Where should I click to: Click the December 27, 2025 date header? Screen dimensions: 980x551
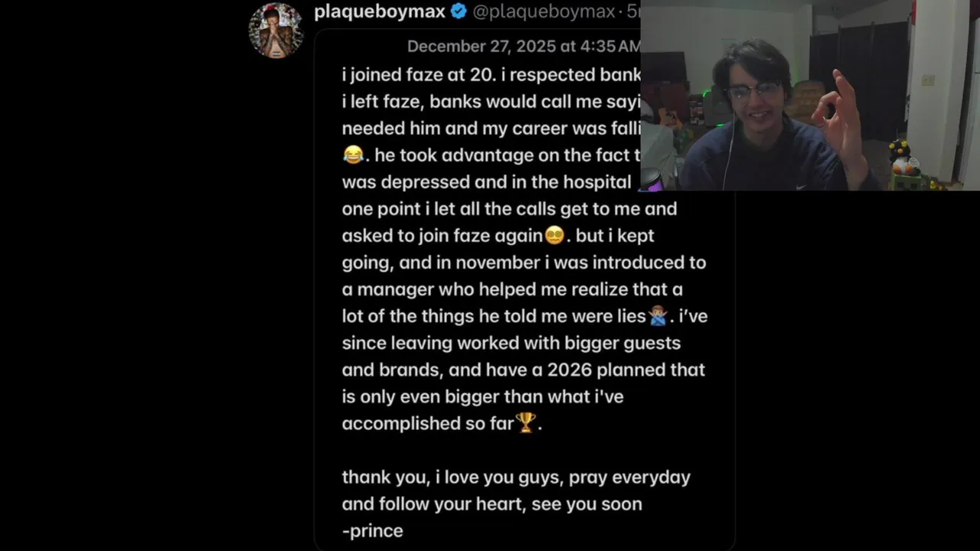(523, 46)
